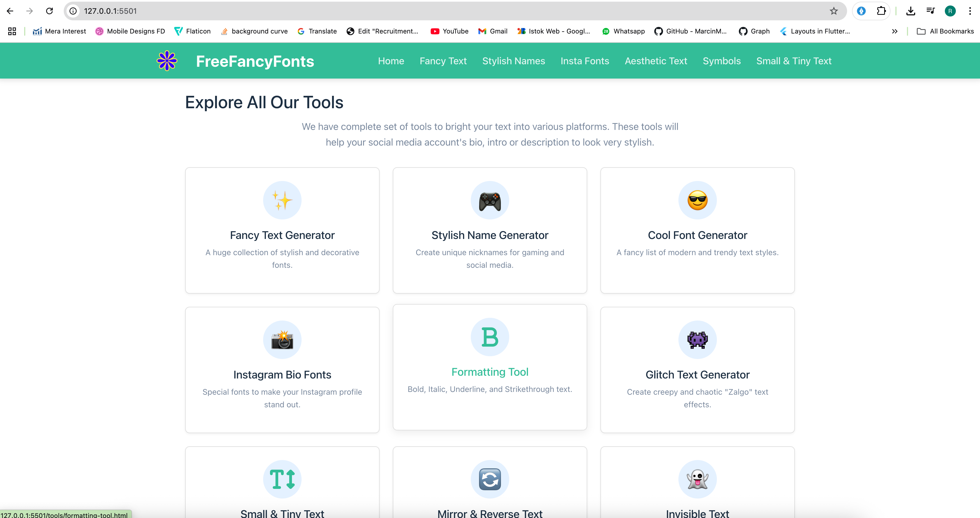
Task: Open the Mobile Designs FD bookmark
Action: [130, 31]
